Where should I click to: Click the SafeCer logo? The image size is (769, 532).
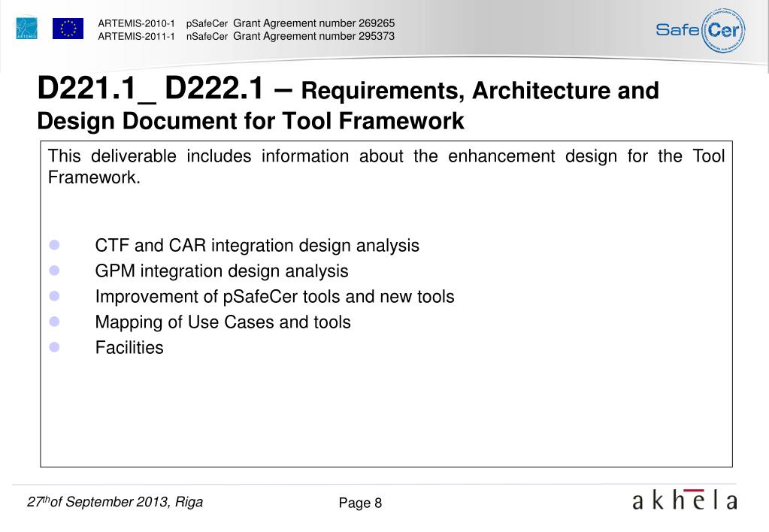(x=701, y=30)
